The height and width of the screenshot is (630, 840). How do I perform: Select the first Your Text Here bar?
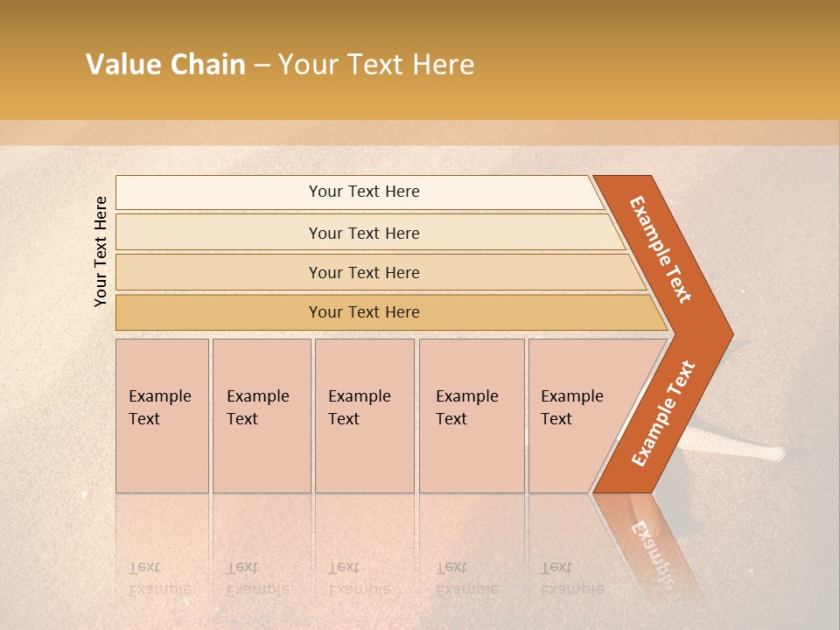coord(363,192)
